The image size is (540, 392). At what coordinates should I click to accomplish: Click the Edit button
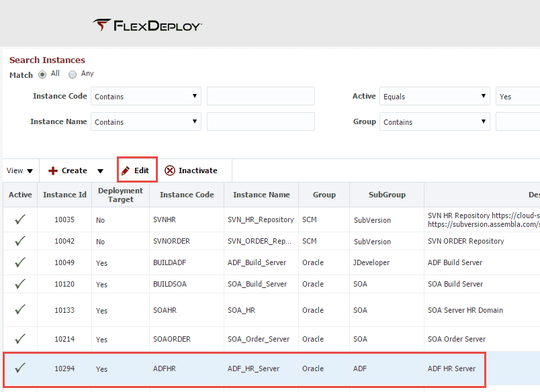(137, 170)
